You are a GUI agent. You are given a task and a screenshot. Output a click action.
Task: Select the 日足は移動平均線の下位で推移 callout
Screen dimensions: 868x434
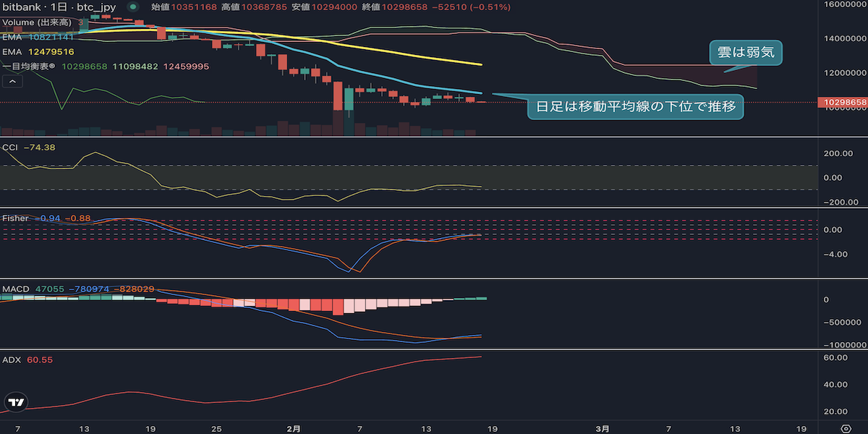[x=636, y=108]
